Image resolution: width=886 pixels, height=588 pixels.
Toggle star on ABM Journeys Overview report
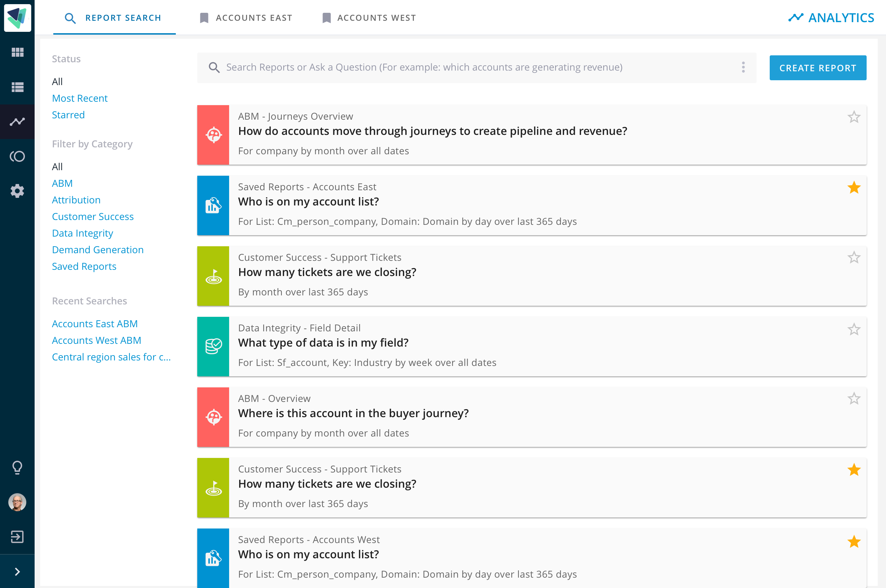tap(855, 118)
